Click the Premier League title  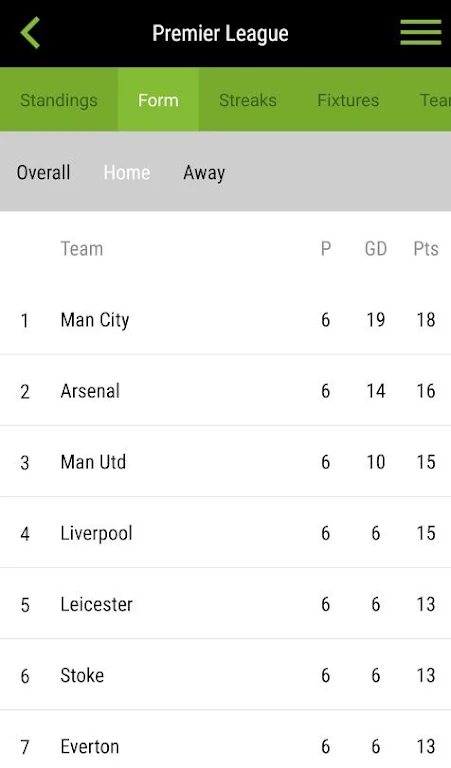coord(220,33)
